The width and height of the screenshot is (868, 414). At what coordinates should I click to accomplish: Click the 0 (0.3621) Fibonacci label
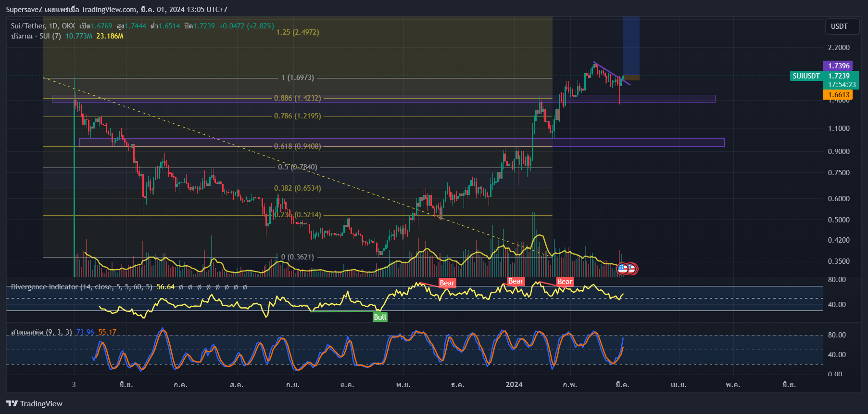(298, 257)
